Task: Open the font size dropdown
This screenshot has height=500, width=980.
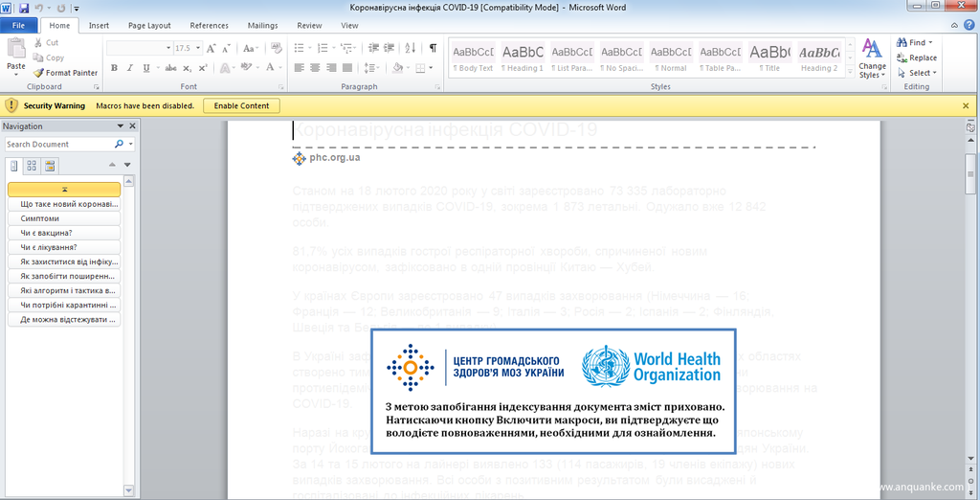Action: 196,48
